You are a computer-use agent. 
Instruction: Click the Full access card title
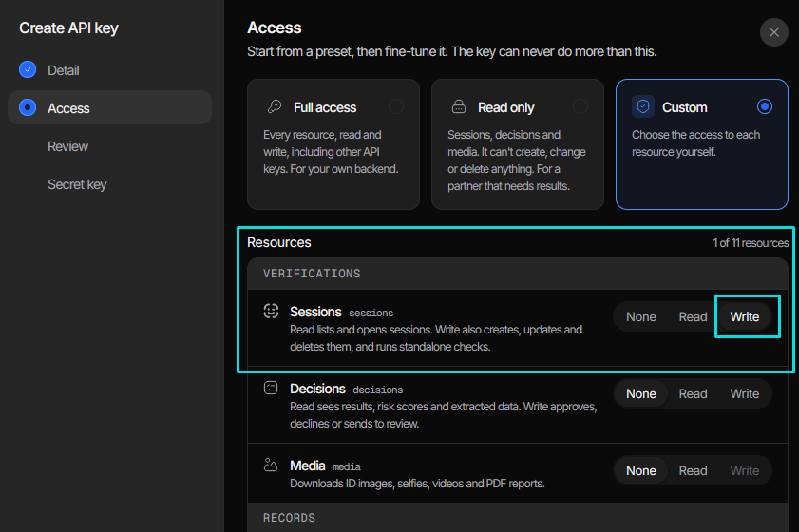tap(325, 107)
